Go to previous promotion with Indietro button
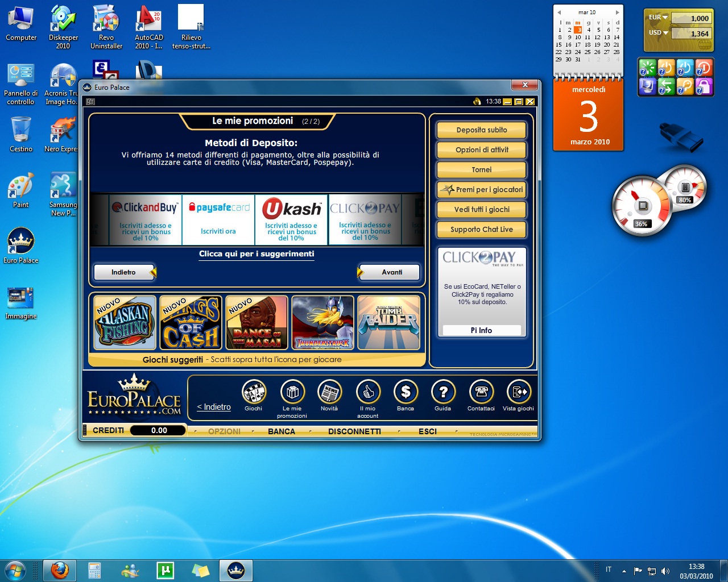The image size is (728, 582). coord(124,272)
